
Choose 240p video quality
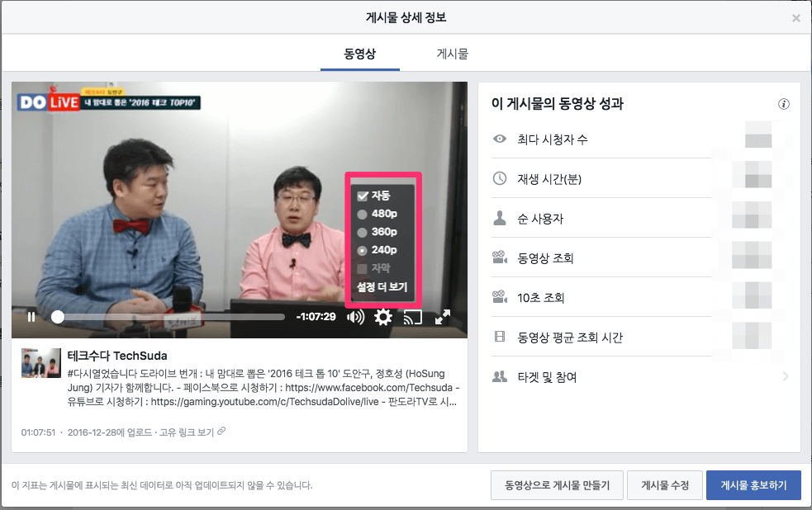pyautogui.click(x=362, y=250)
